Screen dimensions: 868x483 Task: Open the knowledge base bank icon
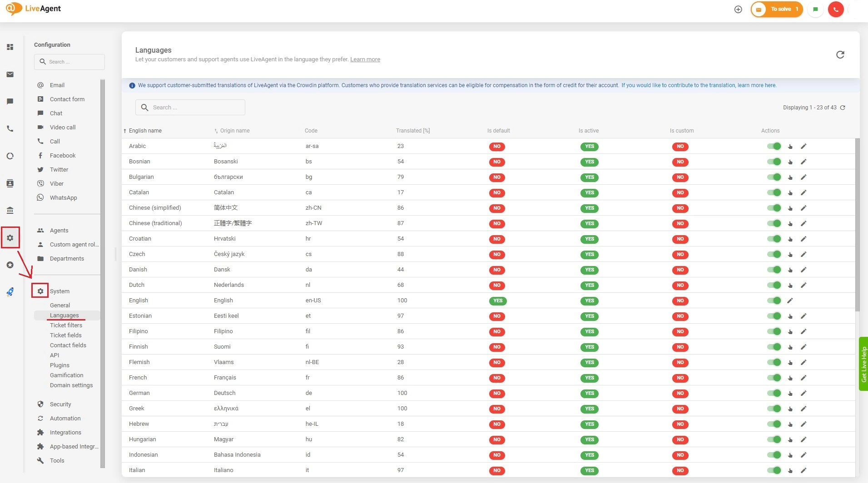click(10, 211)
